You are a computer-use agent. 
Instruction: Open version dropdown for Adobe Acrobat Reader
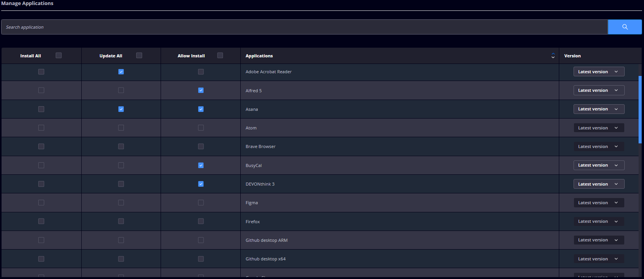(x=599, y=72)
